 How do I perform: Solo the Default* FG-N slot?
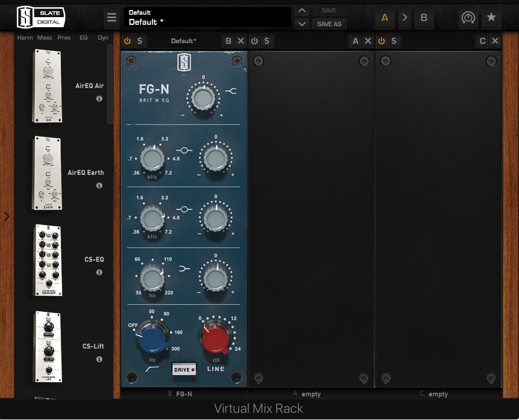[140, 41]
